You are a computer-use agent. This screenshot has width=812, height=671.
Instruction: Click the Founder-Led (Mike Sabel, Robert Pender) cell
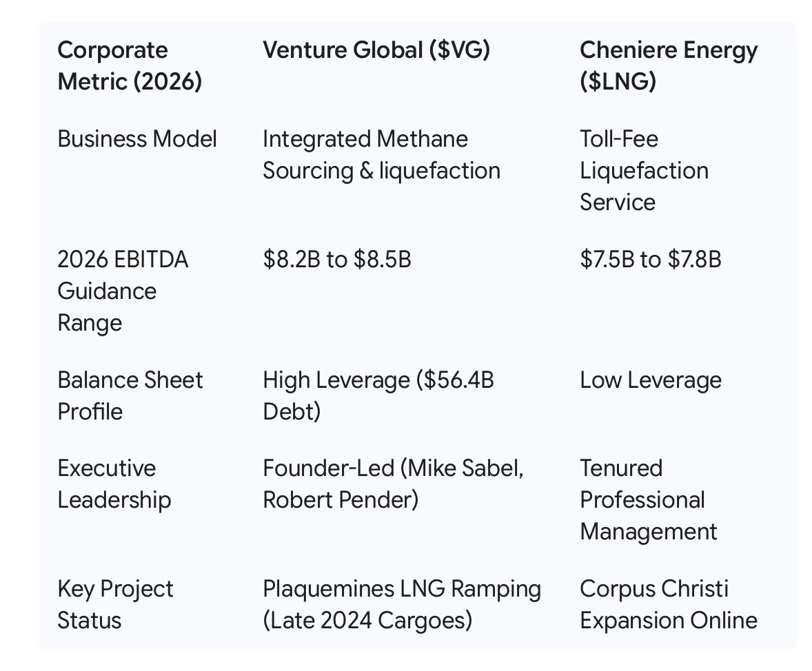pos(394,484)
